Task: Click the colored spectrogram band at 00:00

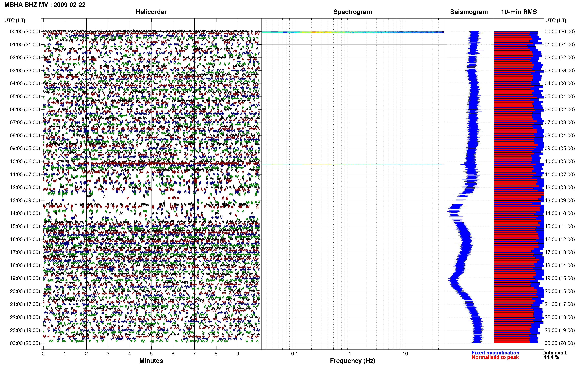Action: pyautogui.click(x=352, y=32)
